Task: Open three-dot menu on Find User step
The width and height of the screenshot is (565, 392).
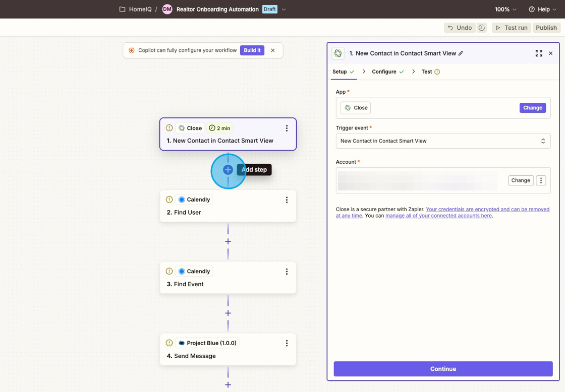Action: (x=287, y=200)
